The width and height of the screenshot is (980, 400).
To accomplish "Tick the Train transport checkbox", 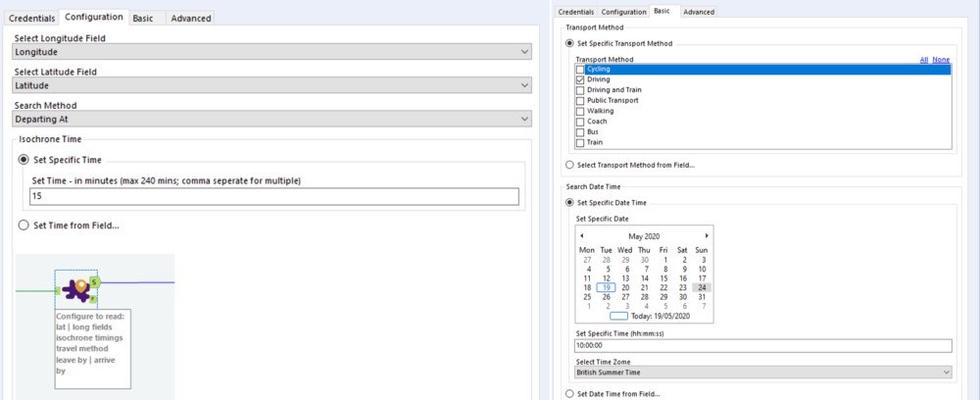I will click(580, 143).
